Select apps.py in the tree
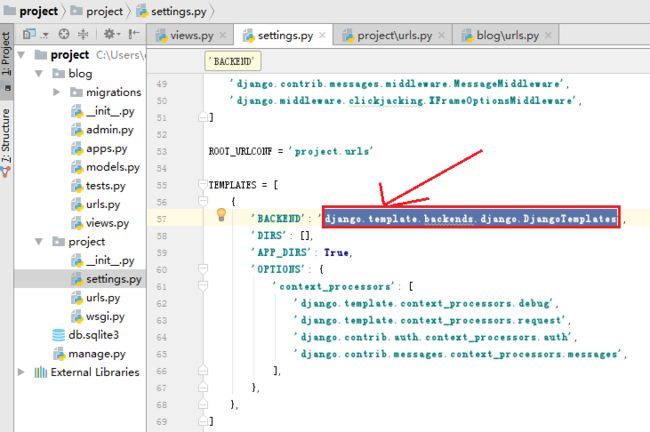The width and height of the screenshot is (650, 432). click(107, 148)
